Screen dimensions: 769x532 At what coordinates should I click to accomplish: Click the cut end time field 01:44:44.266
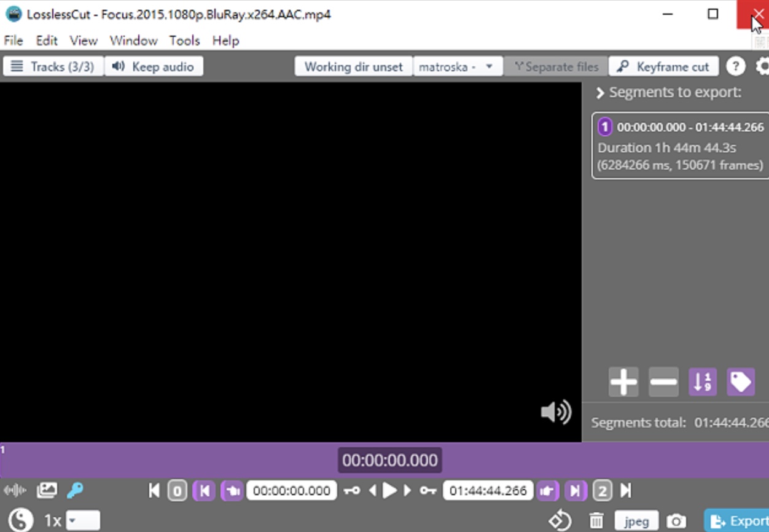(488, 491)
